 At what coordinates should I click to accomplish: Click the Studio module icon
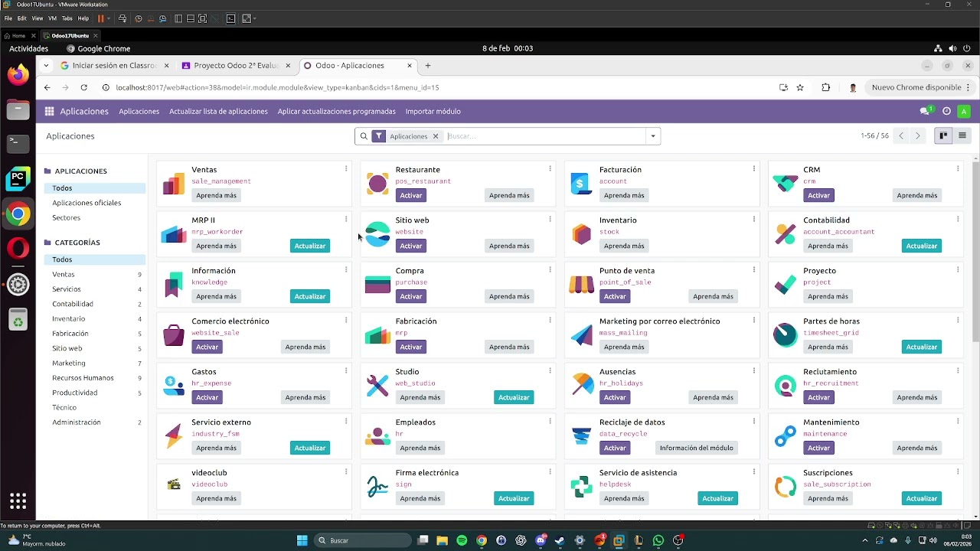(377, 386)
